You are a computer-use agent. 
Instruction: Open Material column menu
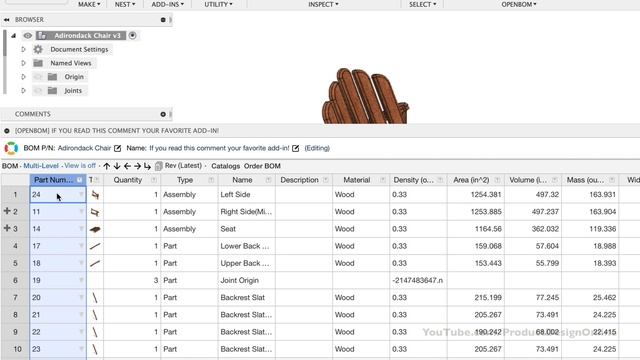[382, 180]
